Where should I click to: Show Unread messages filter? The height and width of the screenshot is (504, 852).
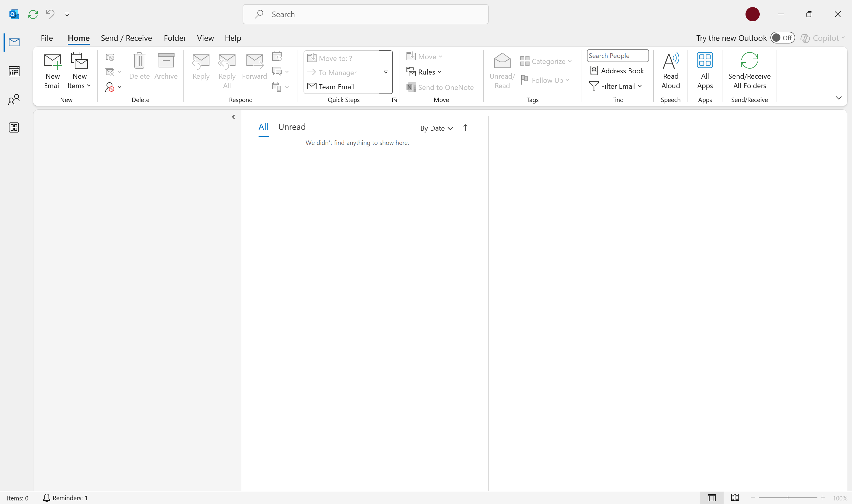coord(292,127)
